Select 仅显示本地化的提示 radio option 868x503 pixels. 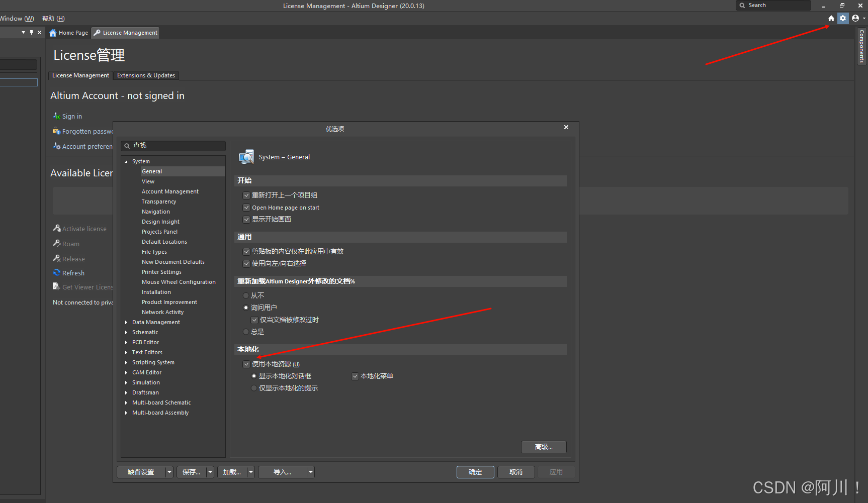coord(254,388)
